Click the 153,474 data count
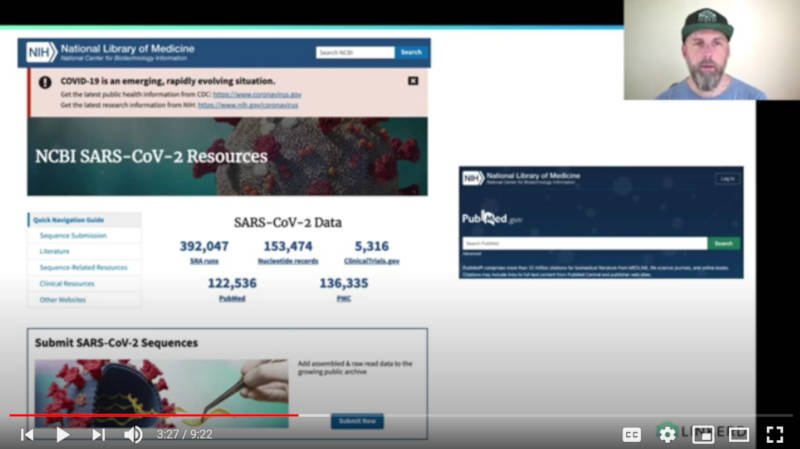The image size is (800, 449). point(288,246)
